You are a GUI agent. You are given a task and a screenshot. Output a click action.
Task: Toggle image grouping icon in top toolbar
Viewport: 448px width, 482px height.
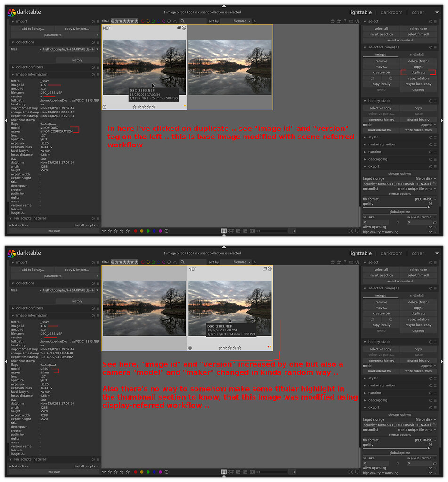coord(333,21)
